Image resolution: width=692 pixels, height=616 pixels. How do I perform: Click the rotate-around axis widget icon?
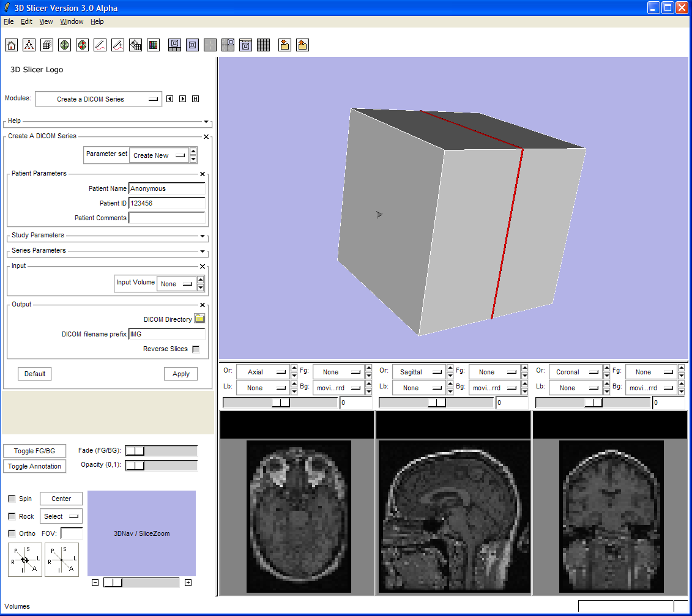(x=25, y=560)
